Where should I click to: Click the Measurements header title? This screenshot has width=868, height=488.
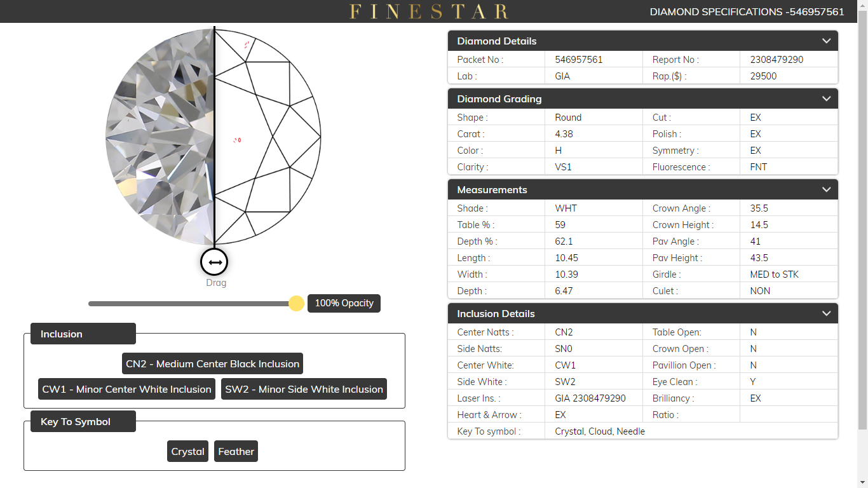(x=492, y=189)
